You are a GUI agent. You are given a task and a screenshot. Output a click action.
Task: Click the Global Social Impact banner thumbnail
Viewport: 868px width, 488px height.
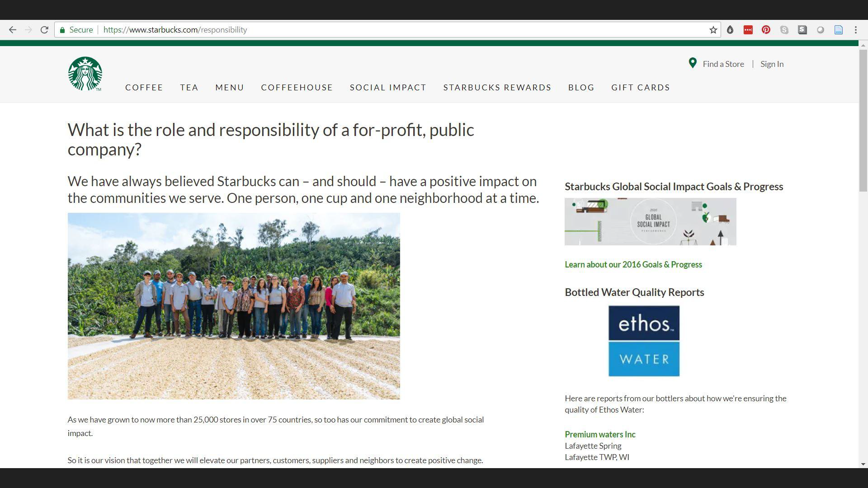point(650,222)
